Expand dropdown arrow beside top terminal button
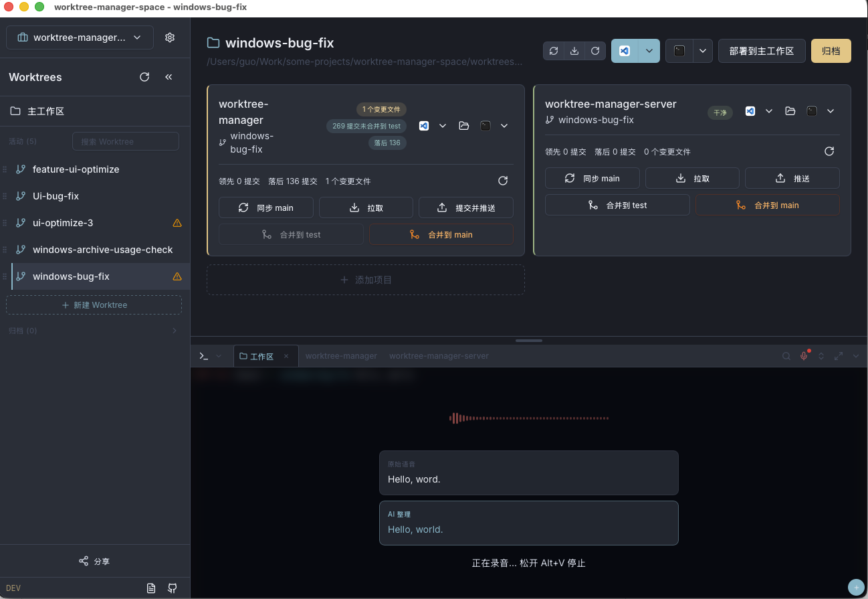The width and height of the screenshot is (868, 599). 702,51
